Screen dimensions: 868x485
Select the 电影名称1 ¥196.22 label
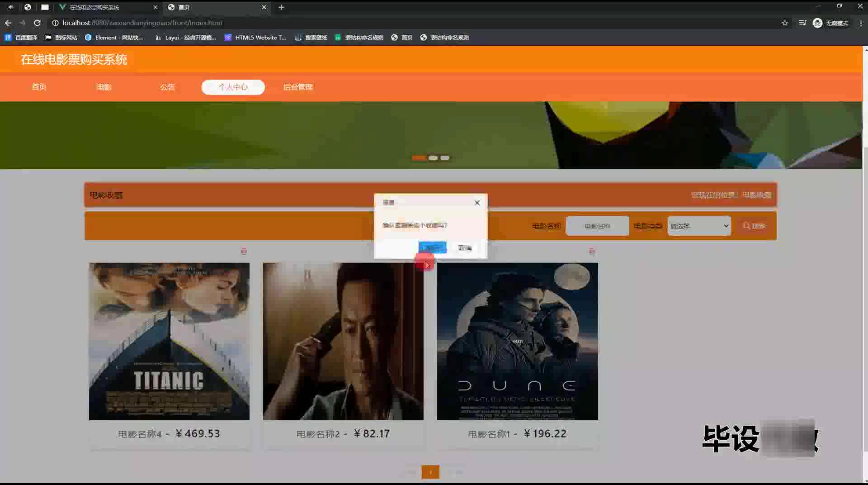[517, 433]
